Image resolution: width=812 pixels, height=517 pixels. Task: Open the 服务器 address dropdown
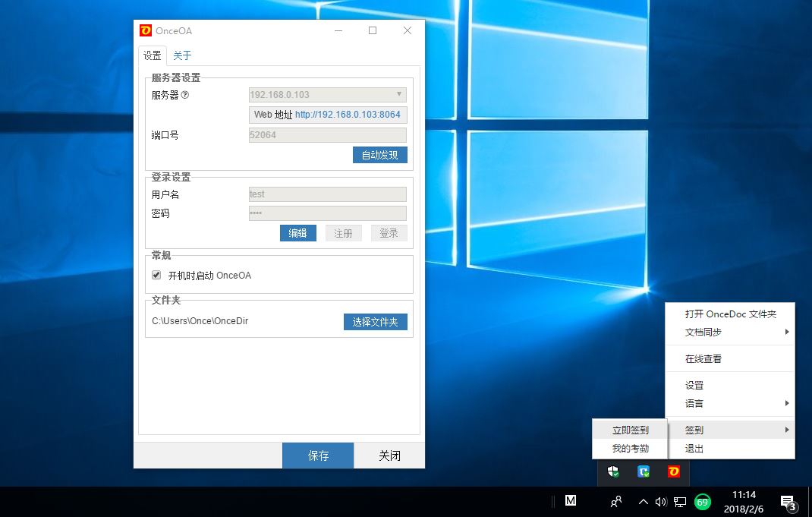[x=400, y=94]
